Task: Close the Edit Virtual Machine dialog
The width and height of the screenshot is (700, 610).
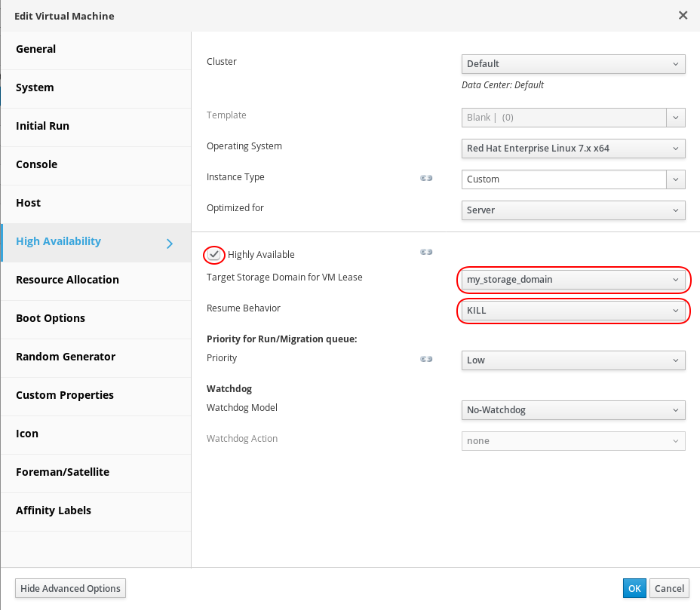Action: click(683, 15)
